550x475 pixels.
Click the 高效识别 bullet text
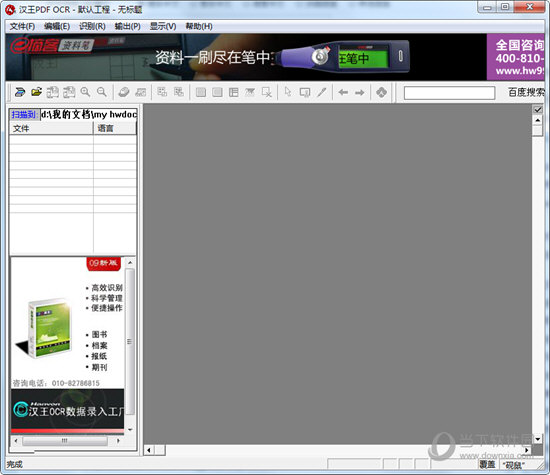pyautogui.click(x=107, y=288)
